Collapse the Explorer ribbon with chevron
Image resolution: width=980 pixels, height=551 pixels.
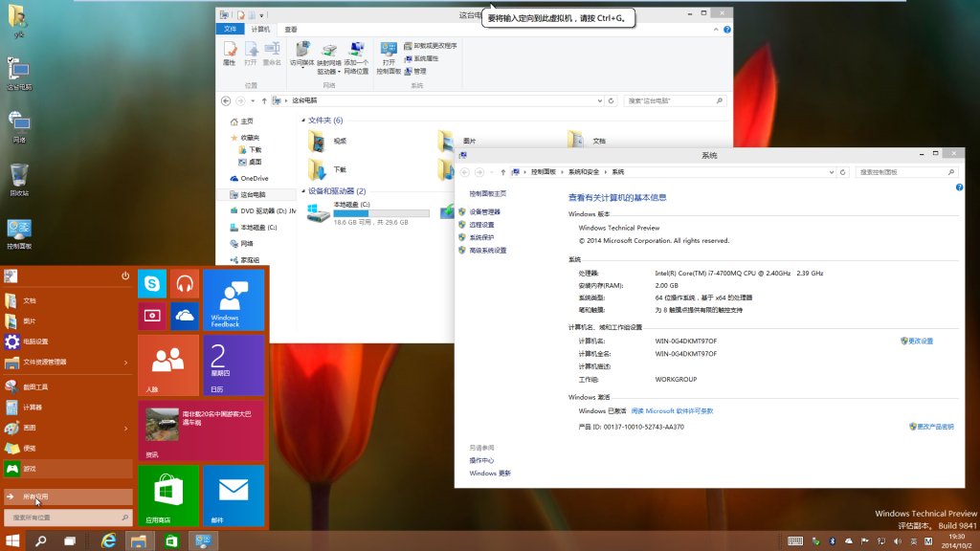tap(716, 30)
